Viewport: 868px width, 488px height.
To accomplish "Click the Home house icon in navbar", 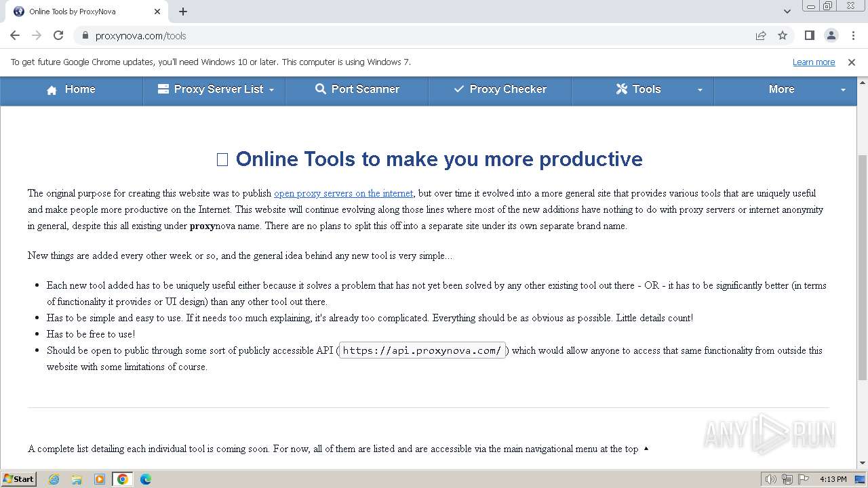I will point(52,89).
